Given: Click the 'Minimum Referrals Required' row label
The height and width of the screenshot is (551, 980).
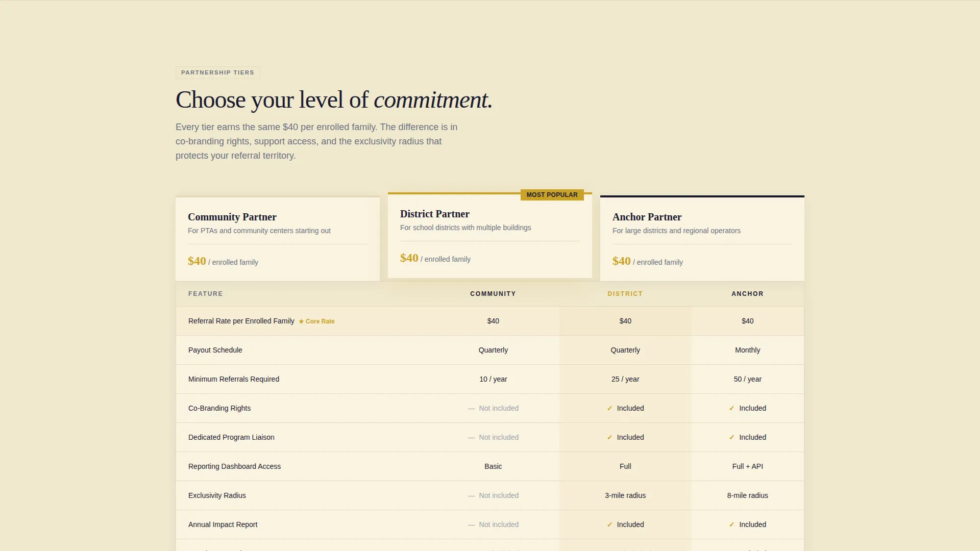Looking at the screenshot, I should click(x=234, y=379).
